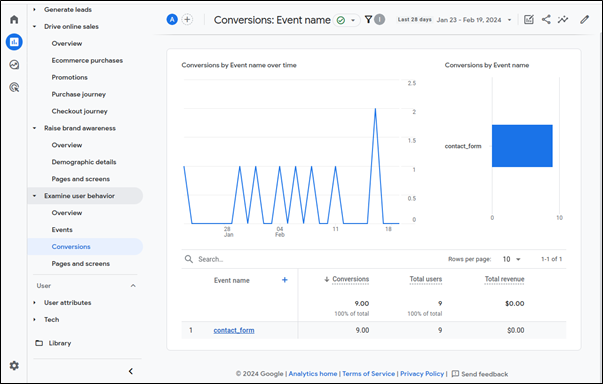Image resolution: width=603 pixels, height=384 pixels.
Task: Click the $0.00 total revenue summary value
Action: tap(515, 303)
